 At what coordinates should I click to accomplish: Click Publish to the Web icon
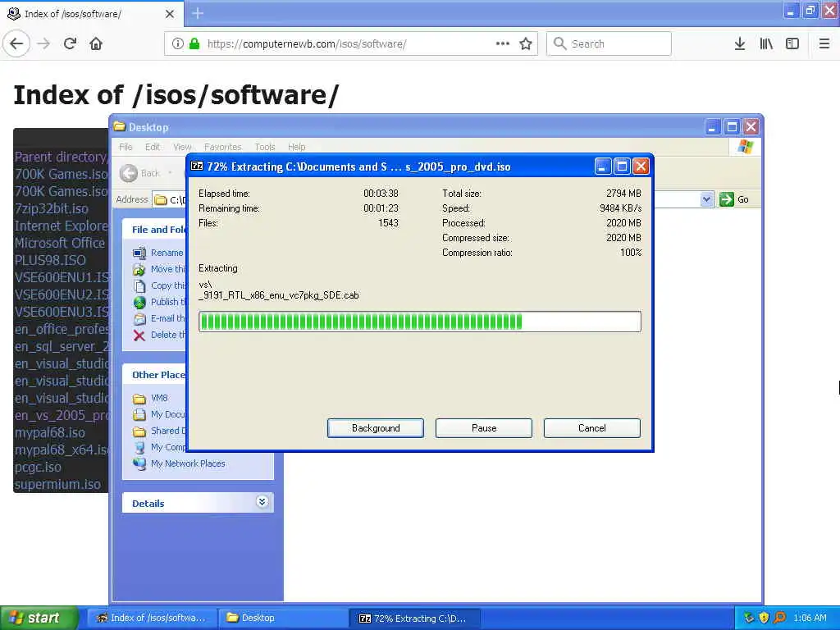[x=139, y=303]
